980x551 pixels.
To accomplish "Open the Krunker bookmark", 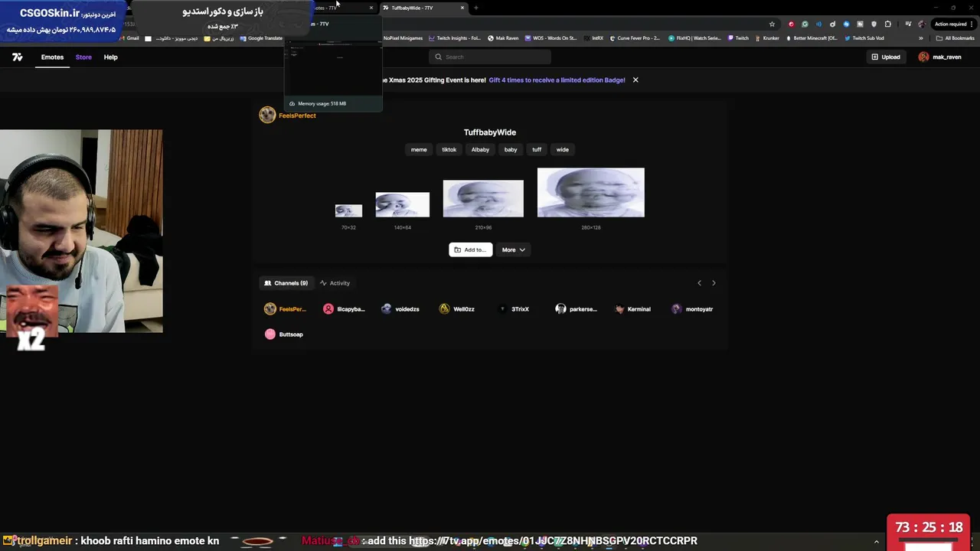I will tap(767, 38).
